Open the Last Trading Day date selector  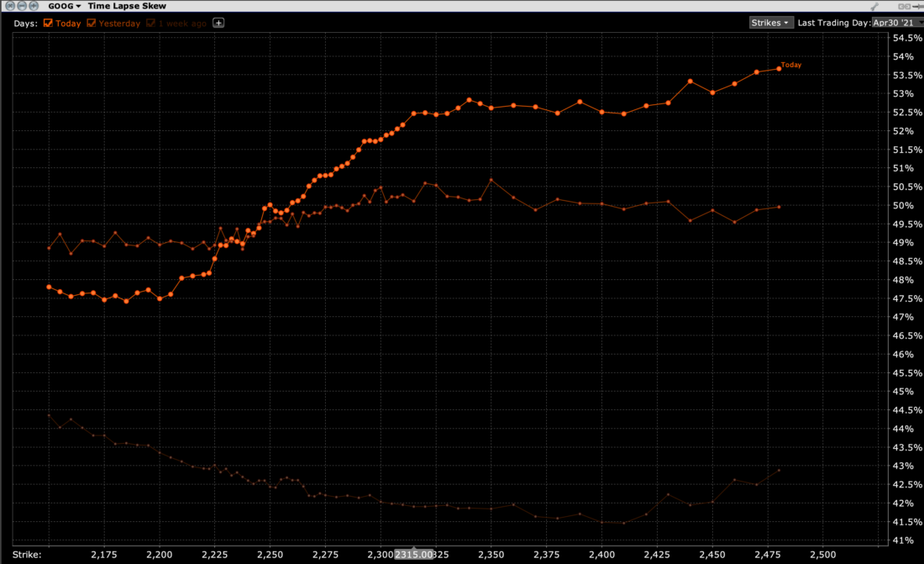pos(896,23)
